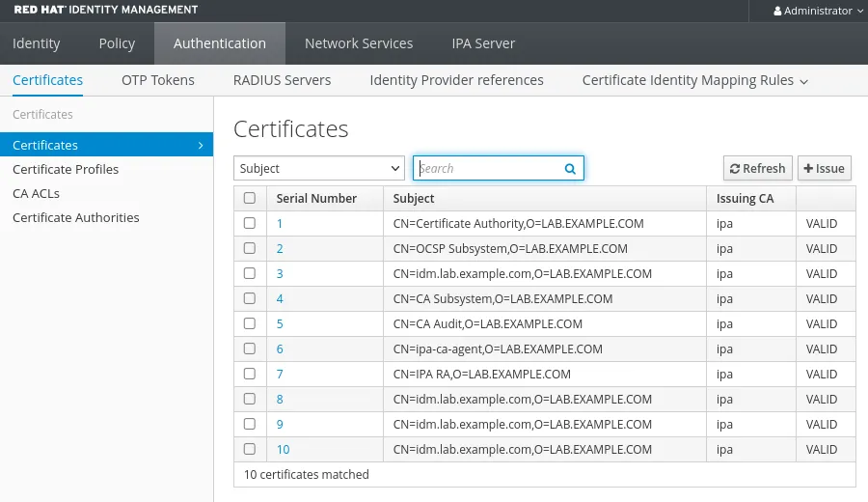Screen dimensions: 868x502
Task: Click the plus Issue certificate button
Action: point(824,168)
